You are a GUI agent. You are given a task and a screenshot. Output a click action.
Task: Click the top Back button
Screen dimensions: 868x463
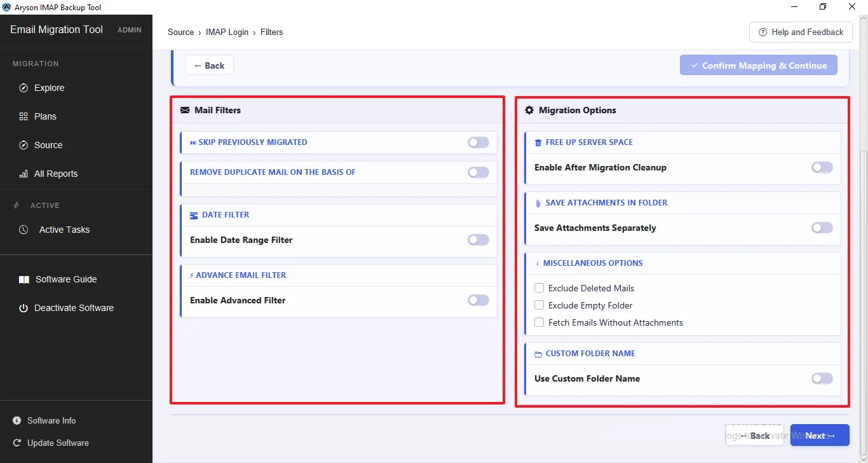(x=209, y=66)
